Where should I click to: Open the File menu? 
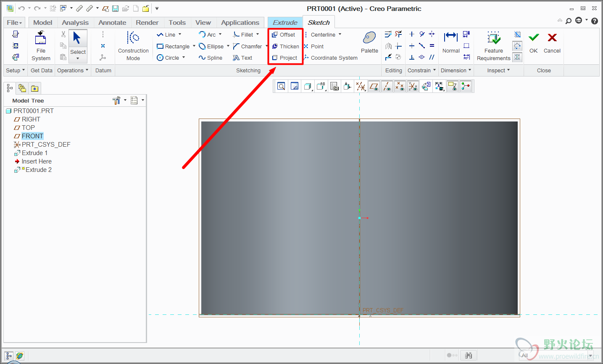coord(14,22)
